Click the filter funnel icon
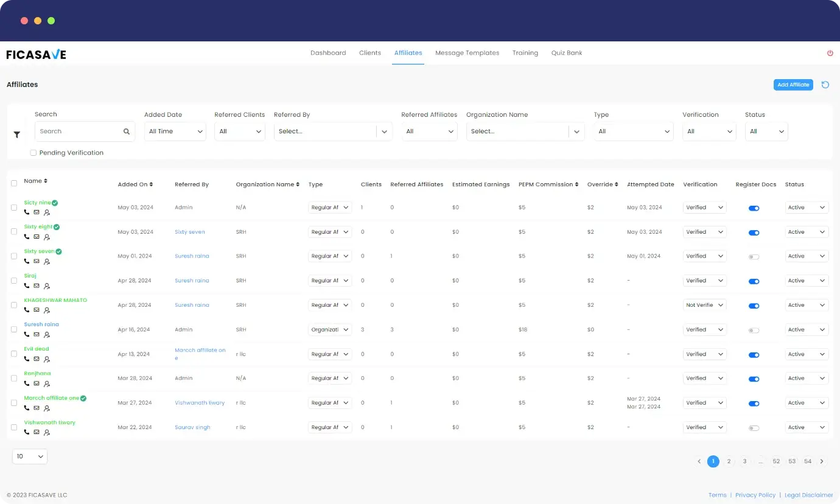The image size is (840, 504). click(x=17, y=135)
